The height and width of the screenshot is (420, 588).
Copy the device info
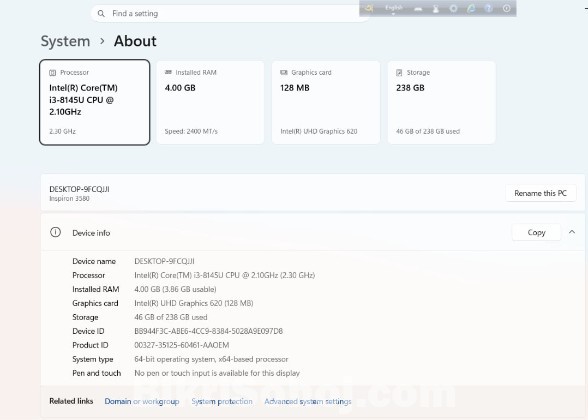click(x=536, y=232)
